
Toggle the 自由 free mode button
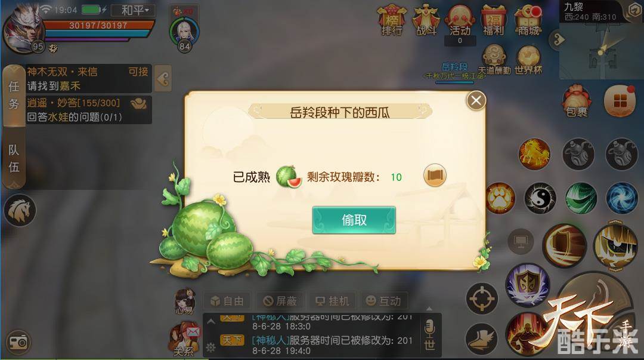click(x=228, y=301)
